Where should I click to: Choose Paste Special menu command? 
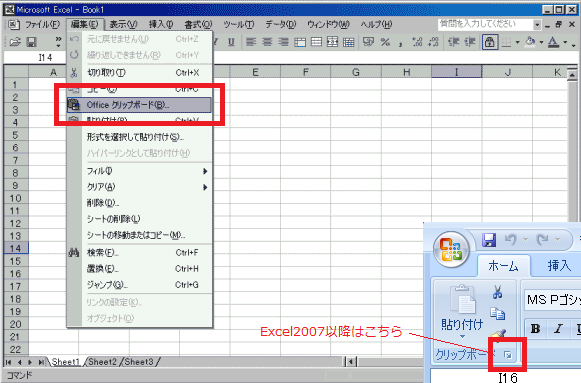point(135,137)
